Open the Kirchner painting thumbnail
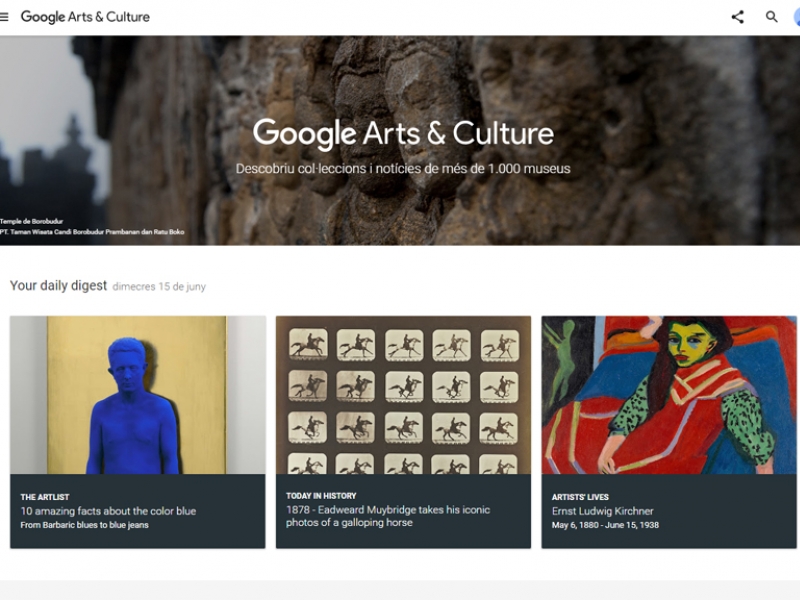The width and height of the screenshot is (800, 600). tap(669, 395)
